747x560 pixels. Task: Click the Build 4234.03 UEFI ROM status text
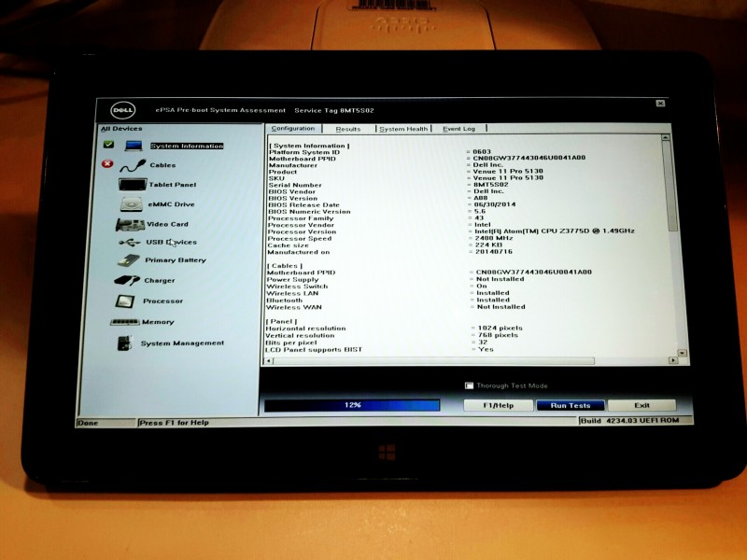coord(629,421)
